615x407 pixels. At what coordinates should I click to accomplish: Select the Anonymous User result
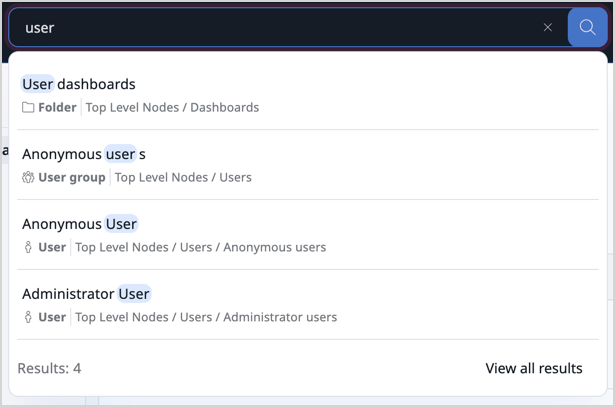coord(80,224)
